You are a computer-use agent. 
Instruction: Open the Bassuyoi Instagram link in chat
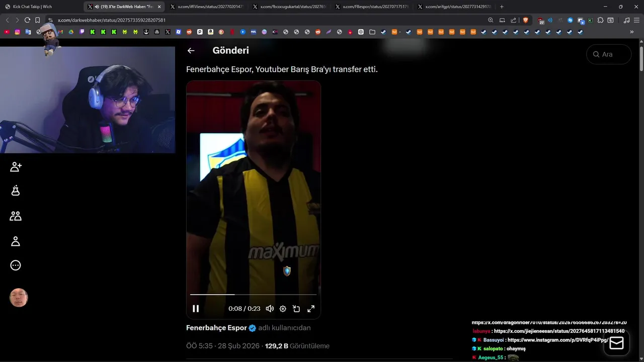(557, 340)
